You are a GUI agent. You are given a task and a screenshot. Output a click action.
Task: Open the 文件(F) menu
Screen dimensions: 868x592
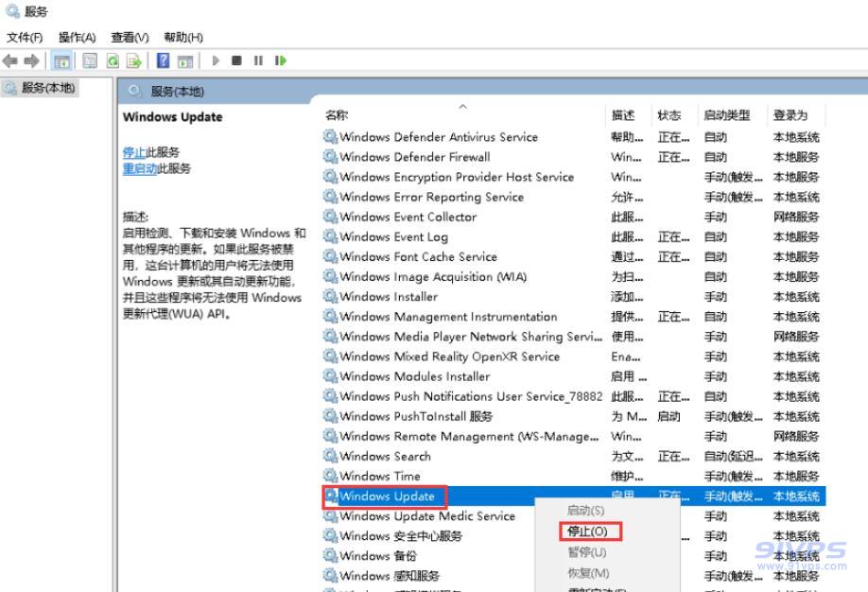[x=25, y=37]
